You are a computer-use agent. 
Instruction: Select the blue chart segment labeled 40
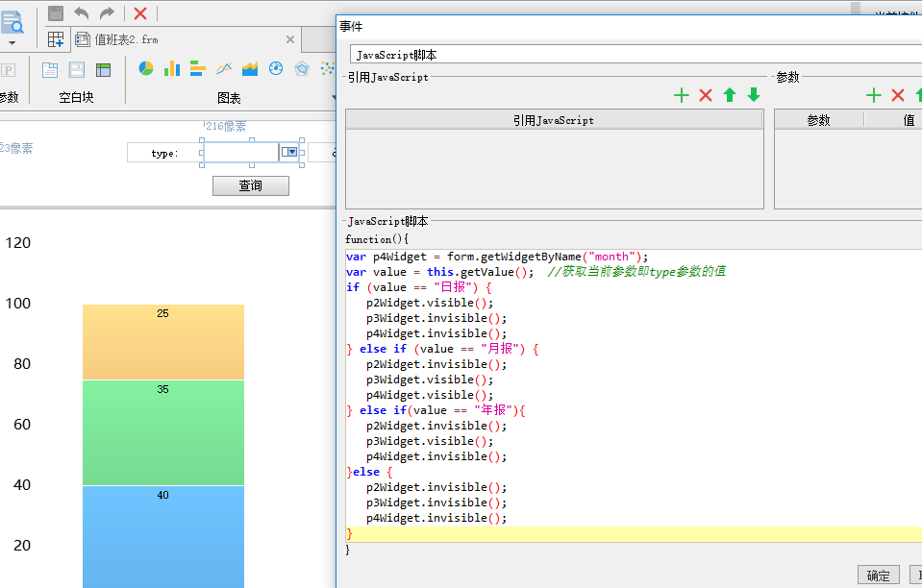tap(162, 537)
